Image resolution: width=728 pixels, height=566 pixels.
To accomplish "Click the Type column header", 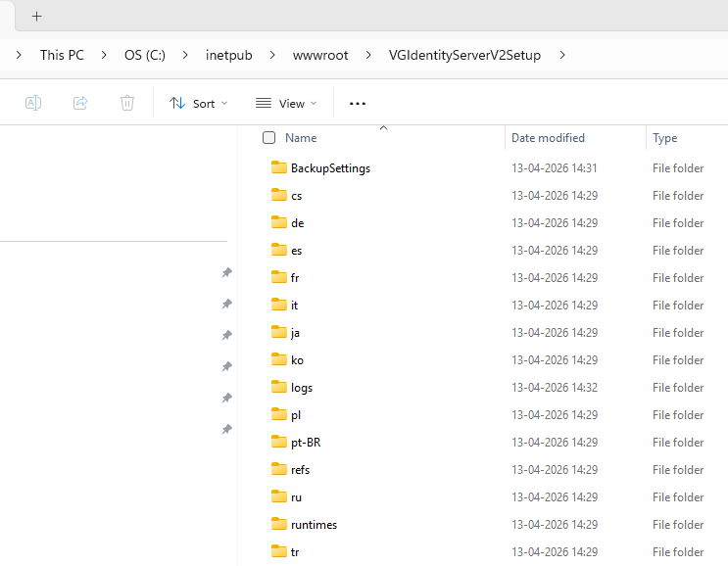I will tap(665, 138).
